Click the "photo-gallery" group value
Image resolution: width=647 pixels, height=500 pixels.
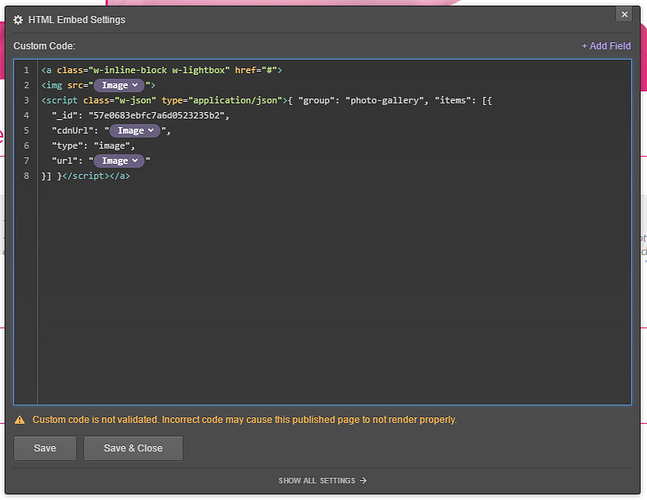coord(384,101)
